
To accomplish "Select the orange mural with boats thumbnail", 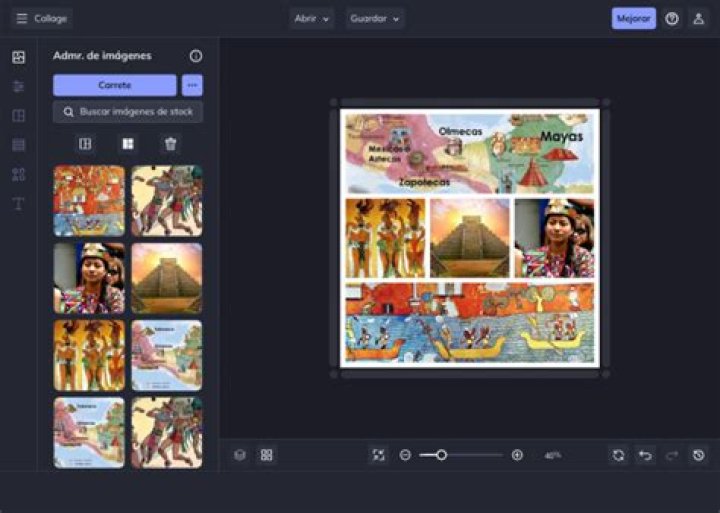I will [89, 201].
